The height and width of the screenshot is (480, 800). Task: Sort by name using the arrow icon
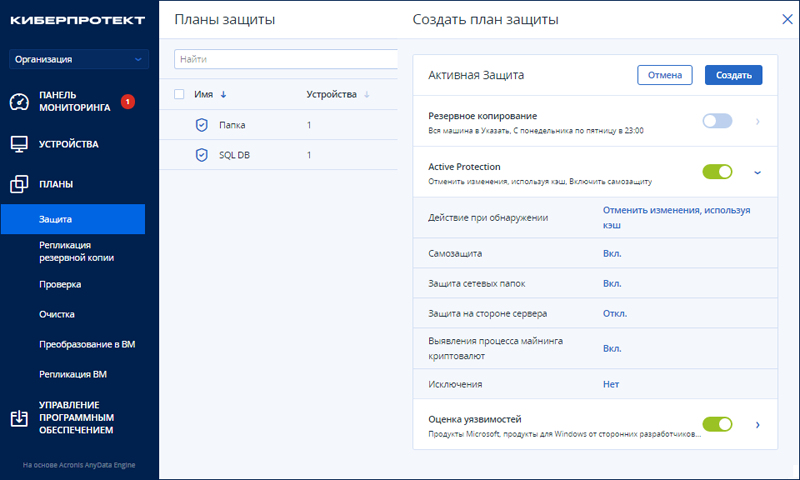click(x=223, y=94)
